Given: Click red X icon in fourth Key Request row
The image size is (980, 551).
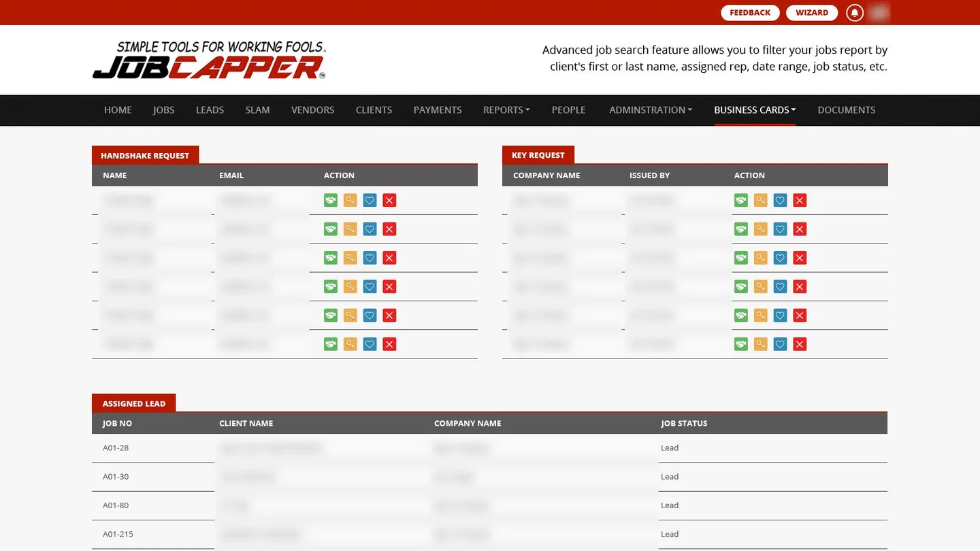Looking at the screenshot, I should pos(800,286).
